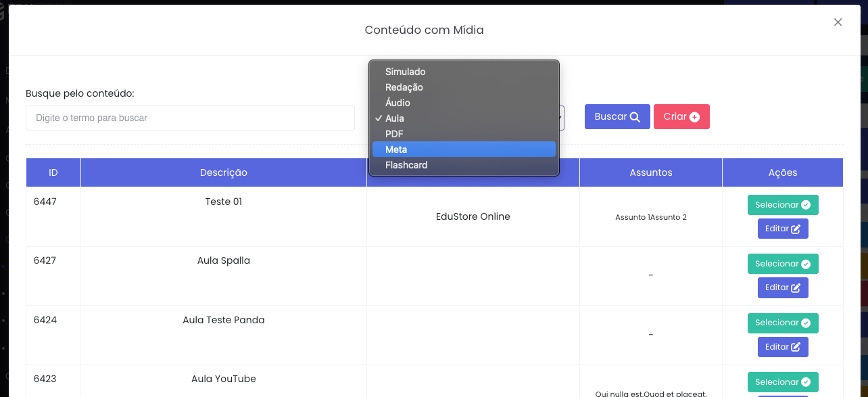Click the magnifier icon in Buscar

click(635, 117)
